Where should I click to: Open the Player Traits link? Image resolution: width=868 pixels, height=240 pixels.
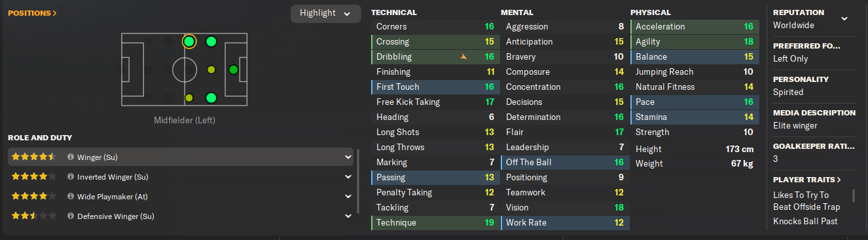(807, 180)
